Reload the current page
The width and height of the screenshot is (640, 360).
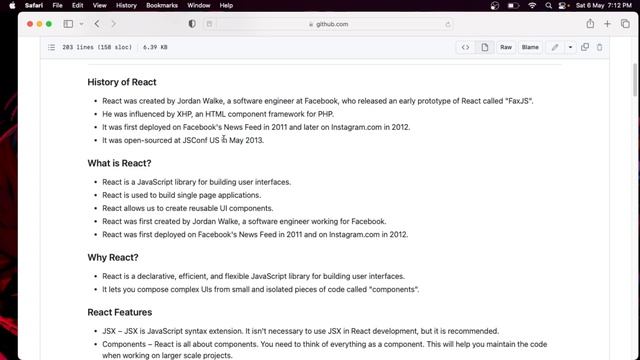pos(448,24)
